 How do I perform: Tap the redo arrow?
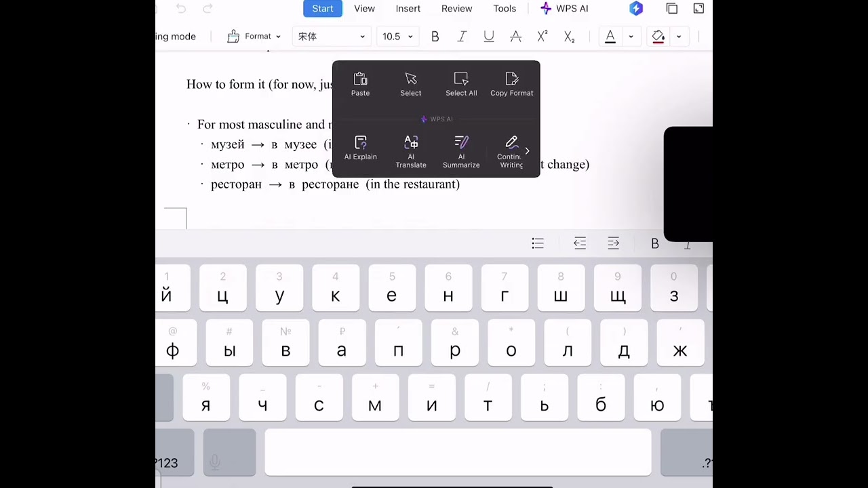pyautogui.click(x=208, y=8)
